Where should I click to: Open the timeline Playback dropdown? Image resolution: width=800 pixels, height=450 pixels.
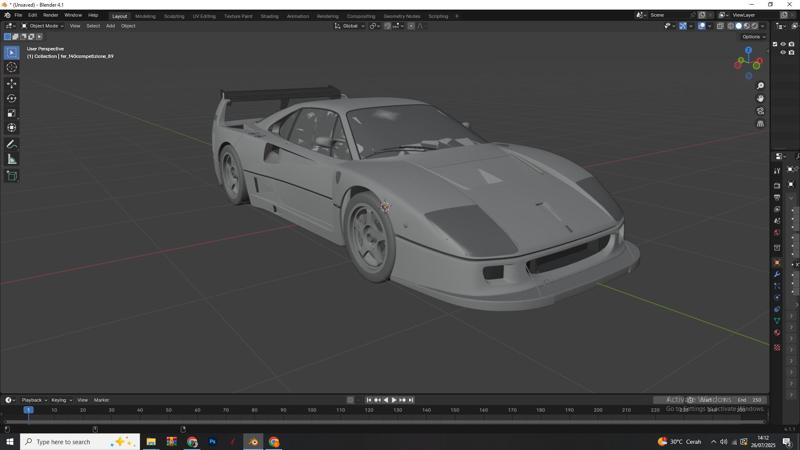(34, 400)
